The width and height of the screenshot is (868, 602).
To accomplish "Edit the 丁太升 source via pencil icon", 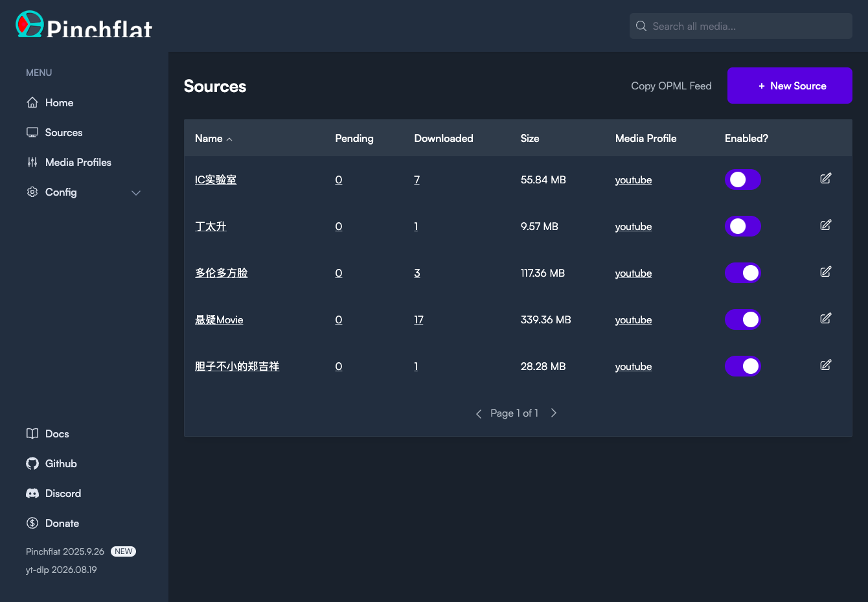I will (x=826, y=225).
